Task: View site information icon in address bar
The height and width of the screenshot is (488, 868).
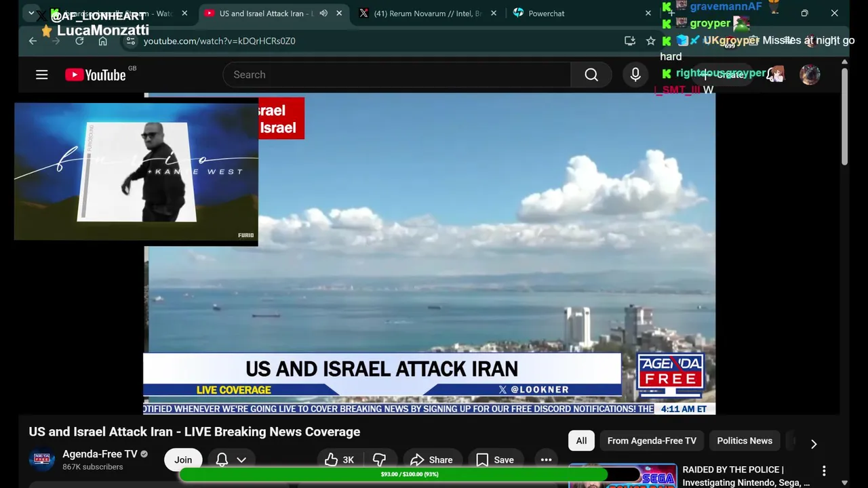Action: pos(130,41)
